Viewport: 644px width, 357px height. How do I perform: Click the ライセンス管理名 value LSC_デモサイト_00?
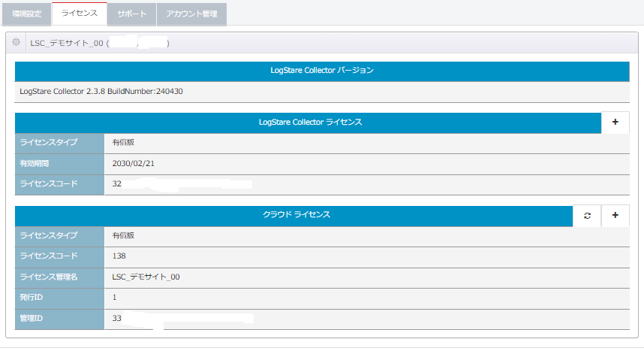pos(146,277)
